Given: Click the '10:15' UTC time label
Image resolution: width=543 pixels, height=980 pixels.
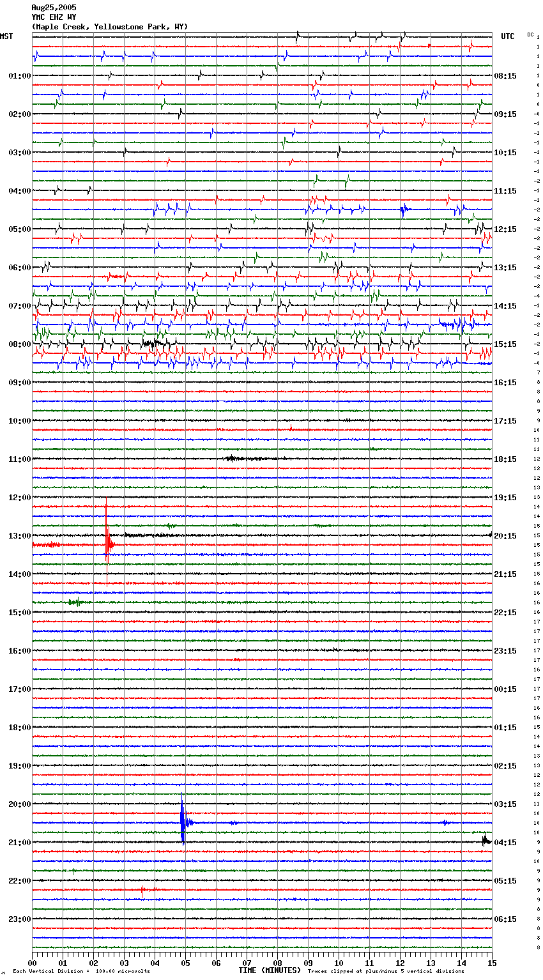Looking at the screenshot, I should click(x=505, y=153).
